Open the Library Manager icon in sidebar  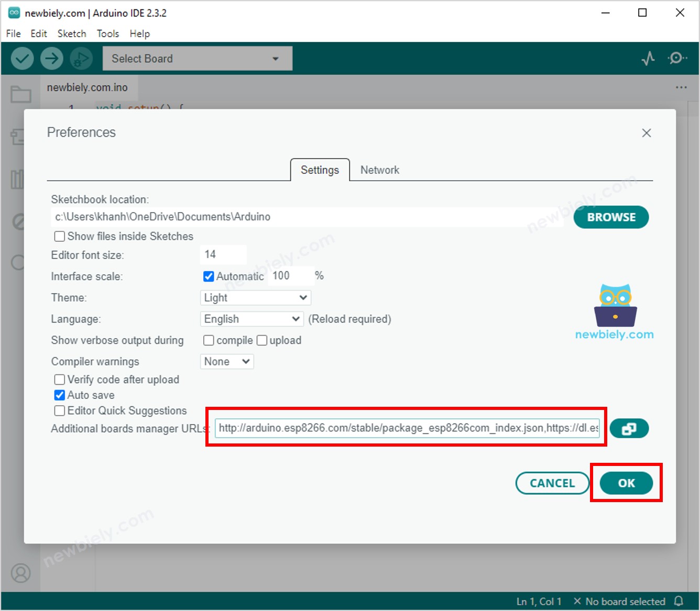[18, 179]
